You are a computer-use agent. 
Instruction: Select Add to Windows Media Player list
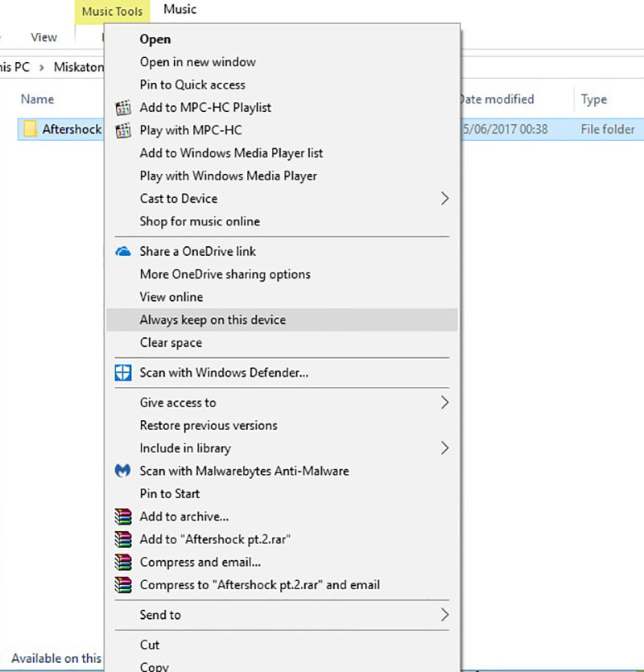(x=282, y=153)
